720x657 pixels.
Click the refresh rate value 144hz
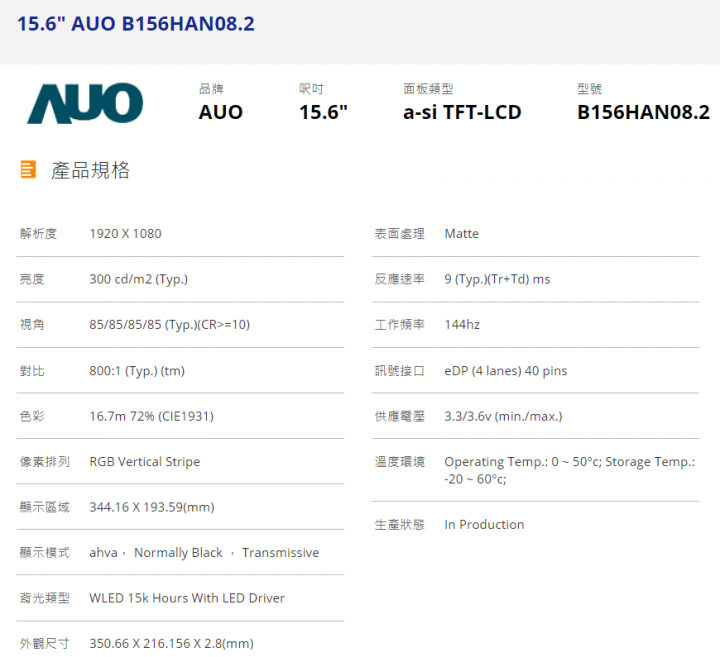[462, 325]
